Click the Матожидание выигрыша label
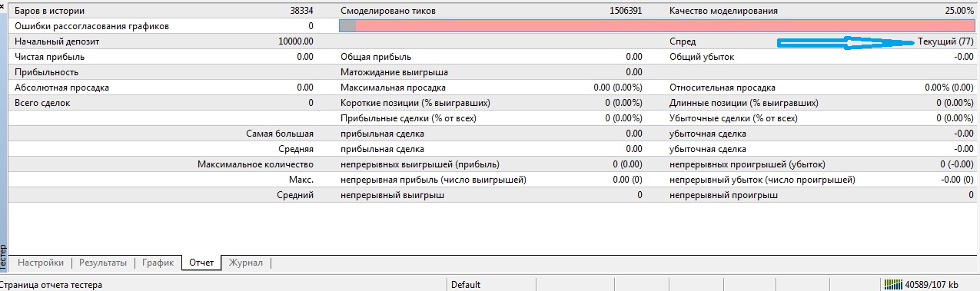980x291 pixels. [x=394, y=72]
